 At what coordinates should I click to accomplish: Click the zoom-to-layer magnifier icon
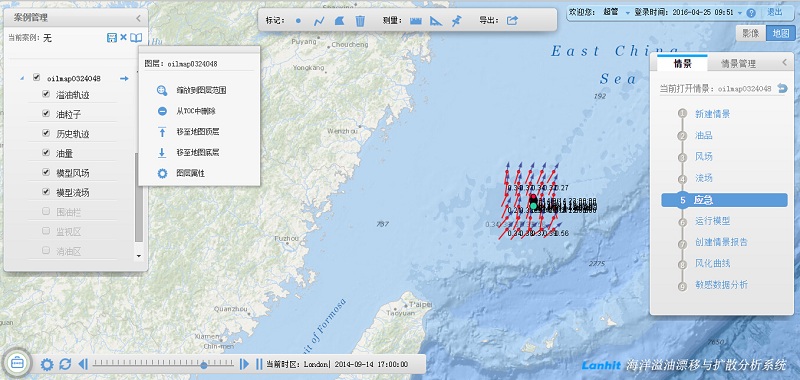pos(162,90)
